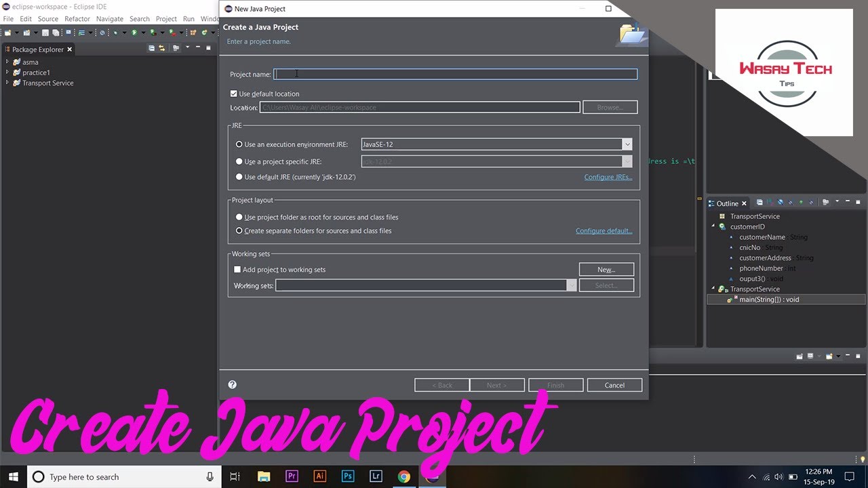Open Adobe Lightroom from taskbar
Screen dimensions: 868x488
pyautogui.click(x=376, y=476)
